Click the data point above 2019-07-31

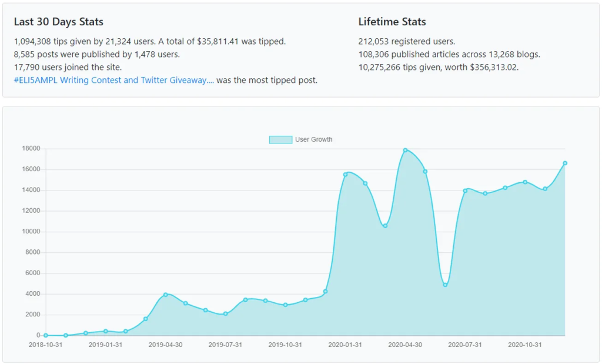click(225, 313)
